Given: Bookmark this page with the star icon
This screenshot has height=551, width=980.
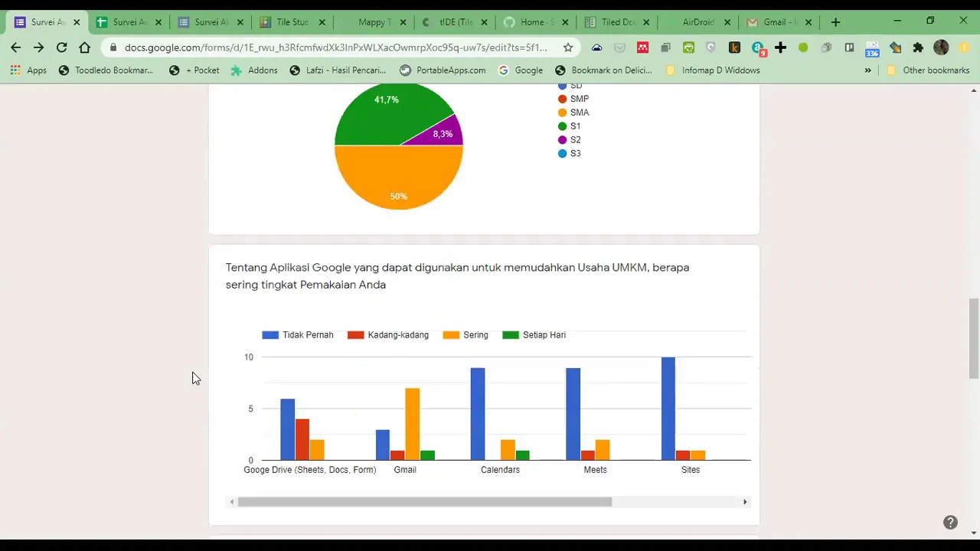Looking at the screenshot, I should click(x=568, y=47).
